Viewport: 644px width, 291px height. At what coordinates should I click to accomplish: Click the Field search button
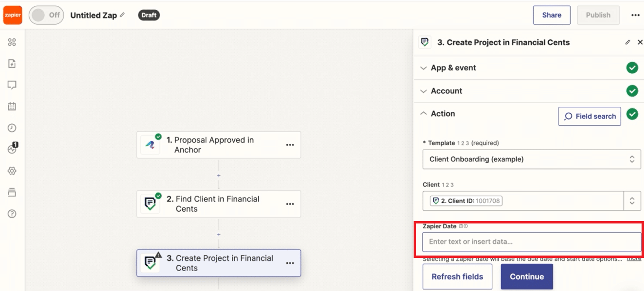click(x=590, y=117)
